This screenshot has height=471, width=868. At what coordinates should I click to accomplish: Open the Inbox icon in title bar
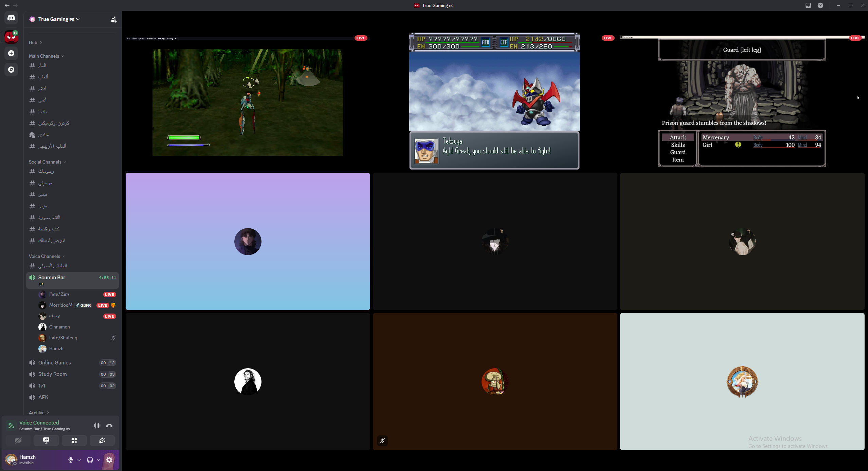coord(808,5)
